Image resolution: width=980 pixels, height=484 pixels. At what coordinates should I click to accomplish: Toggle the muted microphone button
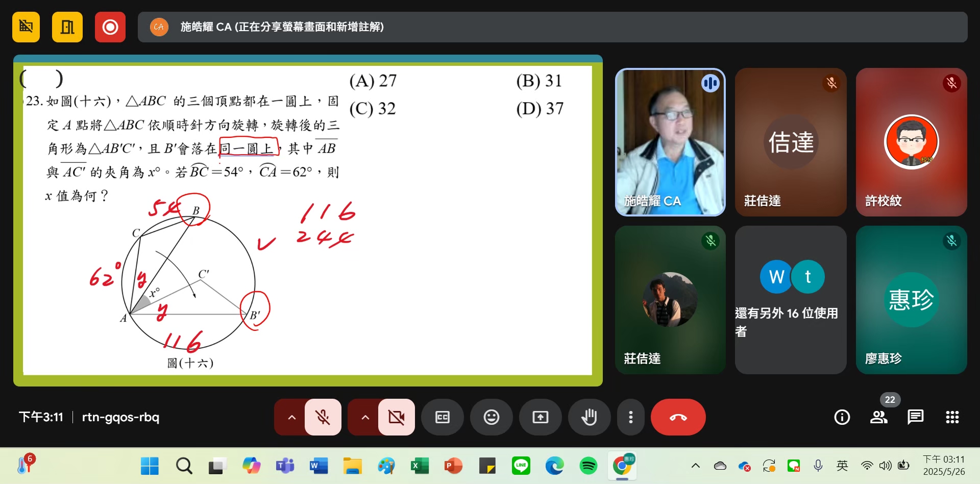click(323, 417)
